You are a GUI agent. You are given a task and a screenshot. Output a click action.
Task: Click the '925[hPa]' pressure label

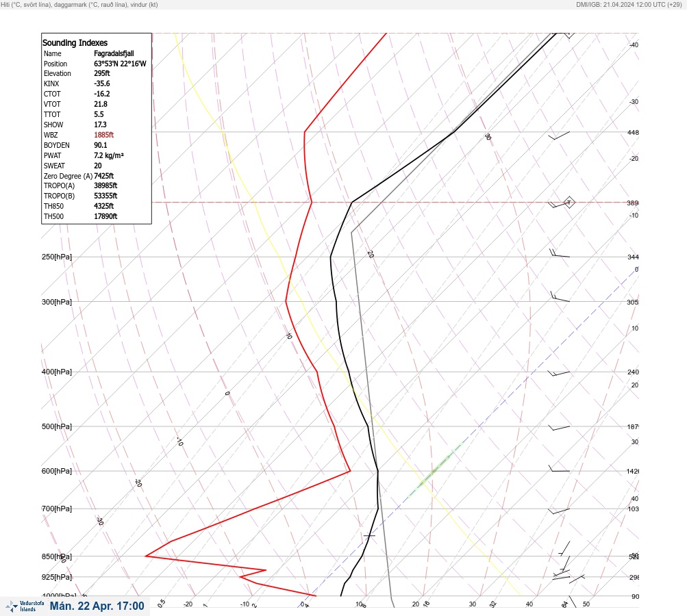[57, 577]
